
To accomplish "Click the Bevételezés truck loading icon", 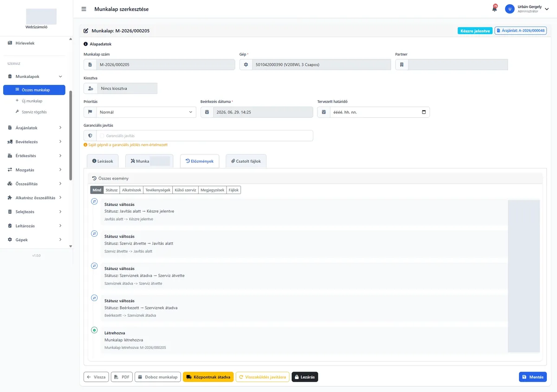I will tap(10, 141).
